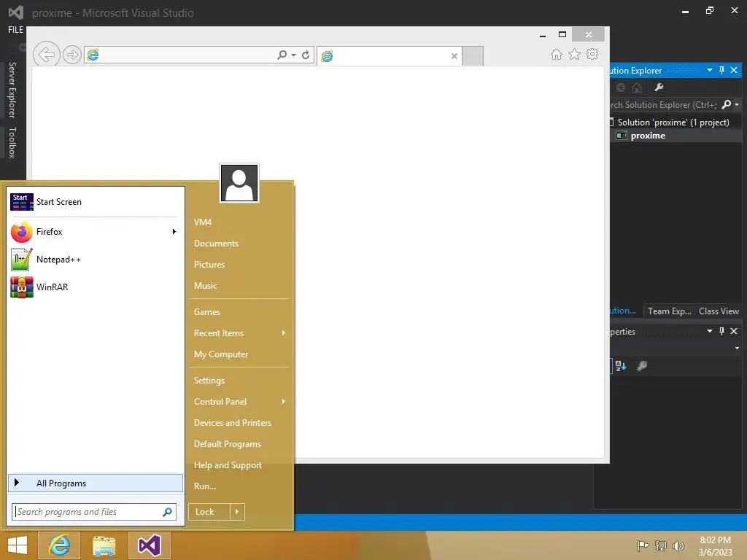Open the Start Screen shortcut

pyautogui.click(x=96, y=202)
